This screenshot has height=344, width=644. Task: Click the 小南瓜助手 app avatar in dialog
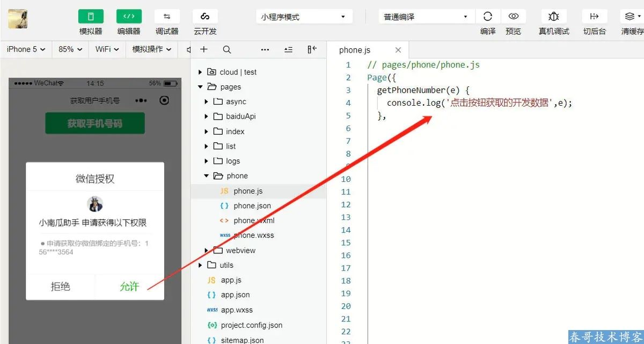pos(95,204)
